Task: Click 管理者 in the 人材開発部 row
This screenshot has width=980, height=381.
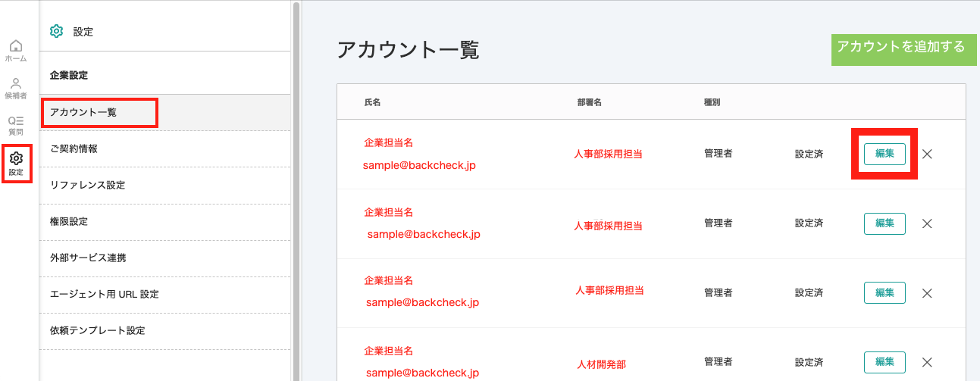Action: pyautogui.click(x=718, y=362)
